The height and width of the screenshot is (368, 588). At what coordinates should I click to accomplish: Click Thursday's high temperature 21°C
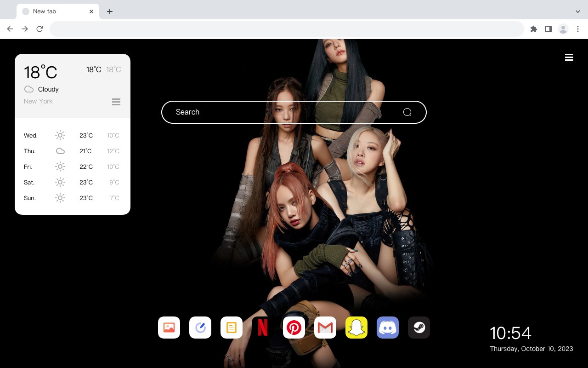(x=85, y=151)
